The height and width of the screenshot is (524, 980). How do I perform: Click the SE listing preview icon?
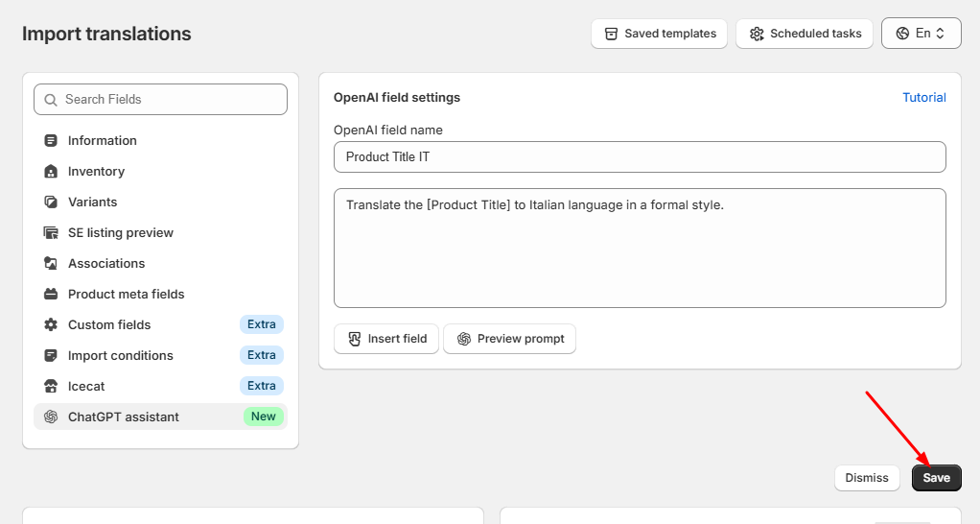point(51,232)
